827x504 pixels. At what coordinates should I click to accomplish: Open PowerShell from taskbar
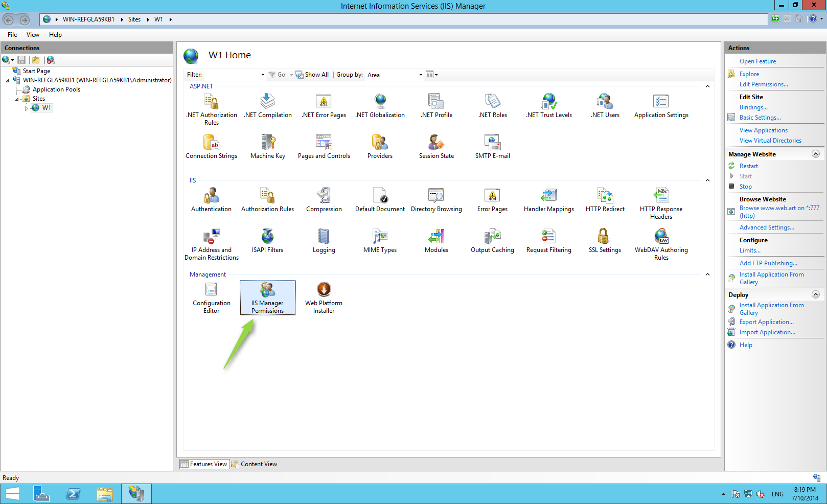point(73,494)
